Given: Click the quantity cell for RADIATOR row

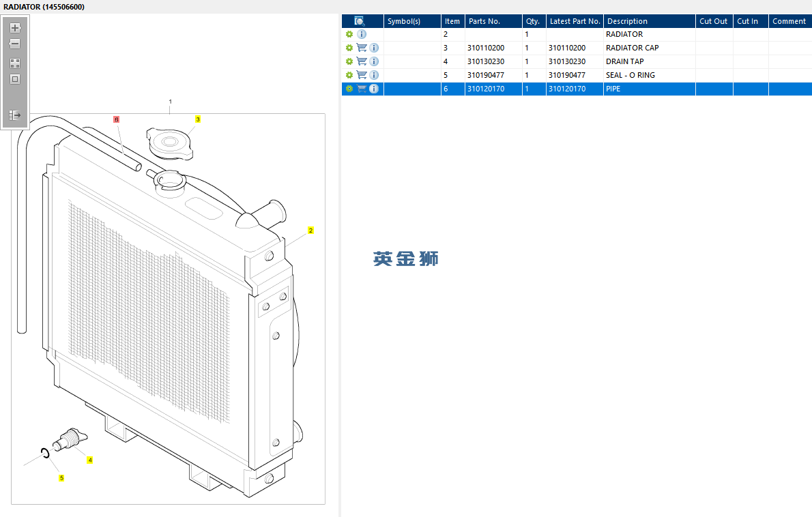Looking at the screenshot, I should tap(534, 34).
